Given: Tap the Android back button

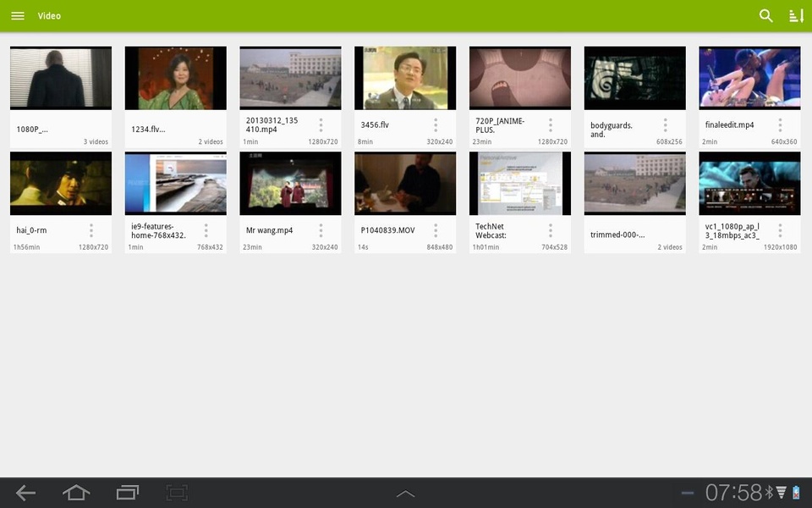Looking at the screenshot, I should pos(25,493).
